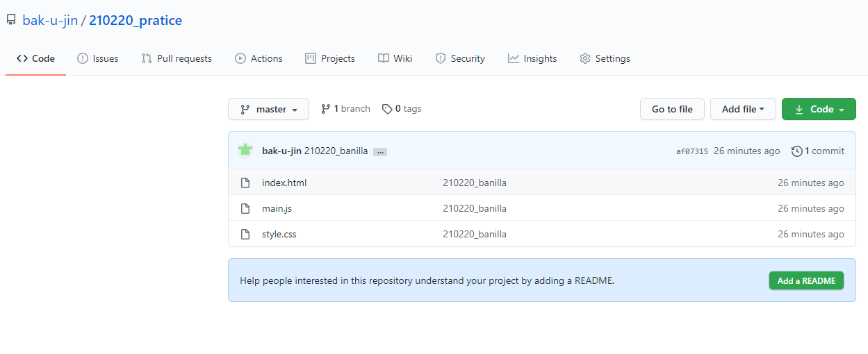
Task: Expand the Add file dropdown
Action: click(x=743, y=109)
